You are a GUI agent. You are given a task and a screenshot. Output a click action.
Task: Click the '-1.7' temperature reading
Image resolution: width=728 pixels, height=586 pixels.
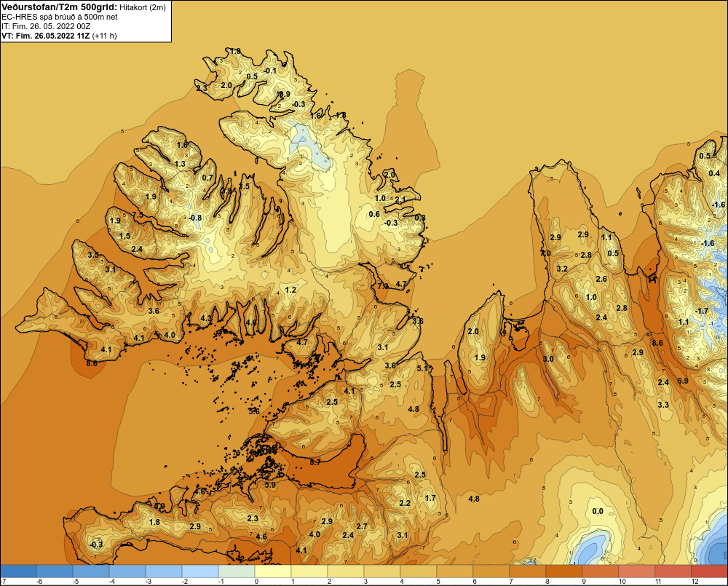coord(702,311)
